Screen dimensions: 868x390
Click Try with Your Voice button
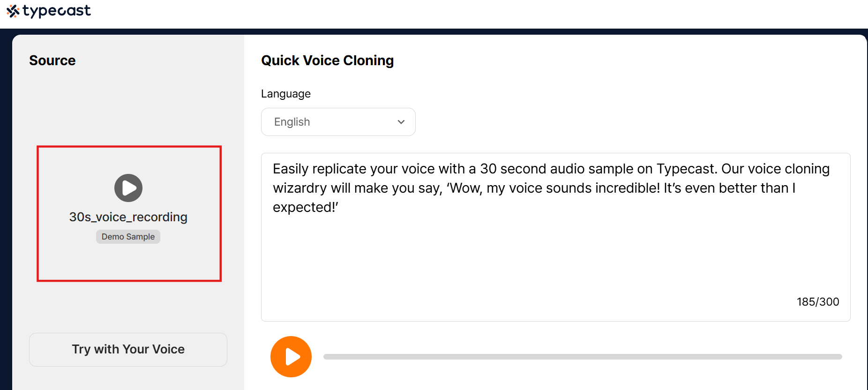tap(128, 350)
